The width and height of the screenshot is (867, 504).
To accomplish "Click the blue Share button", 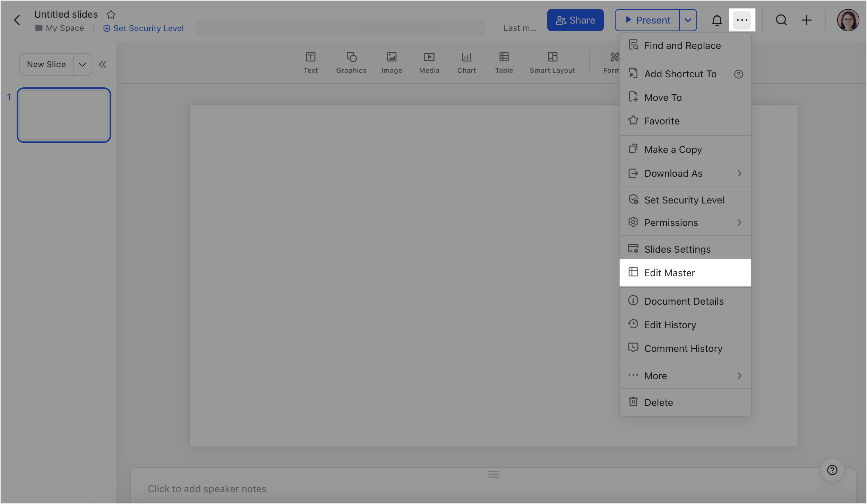I will (575, 20).
